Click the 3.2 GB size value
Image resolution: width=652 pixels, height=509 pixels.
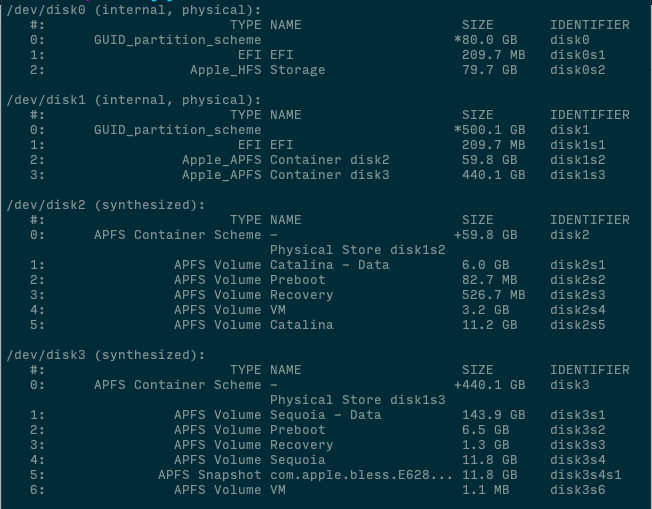[x=486, y=310]
